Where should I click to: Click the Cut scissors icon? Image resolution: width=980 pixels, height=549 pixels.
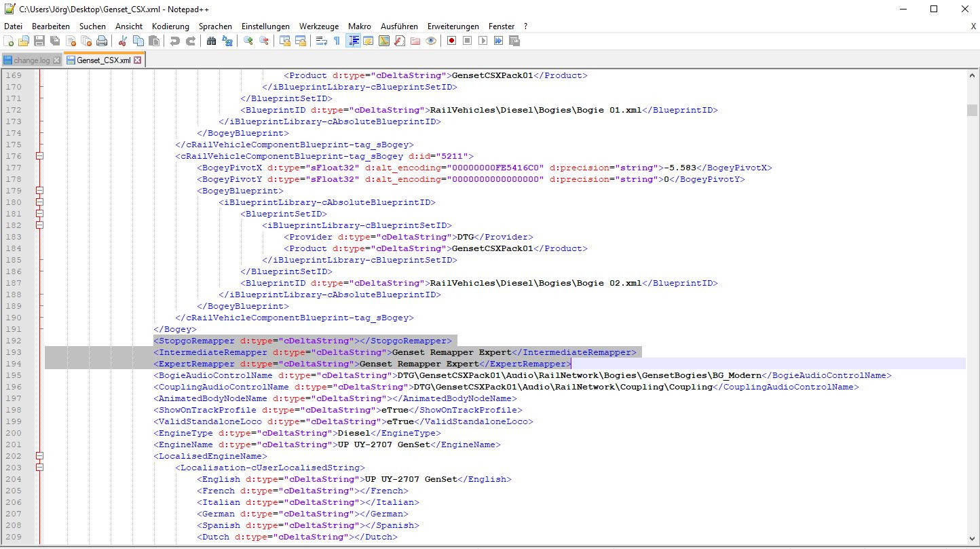click(x=123, y=41)
